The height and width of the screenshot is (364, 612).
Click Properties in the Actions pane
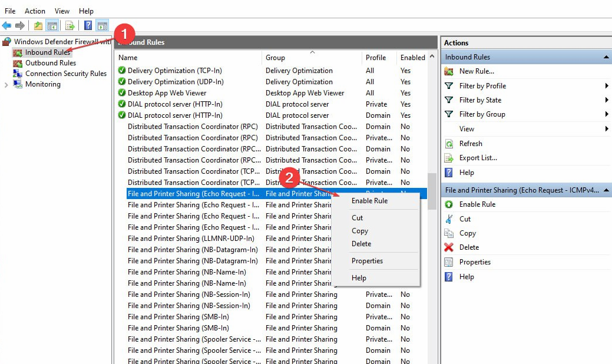click(475, 262)
